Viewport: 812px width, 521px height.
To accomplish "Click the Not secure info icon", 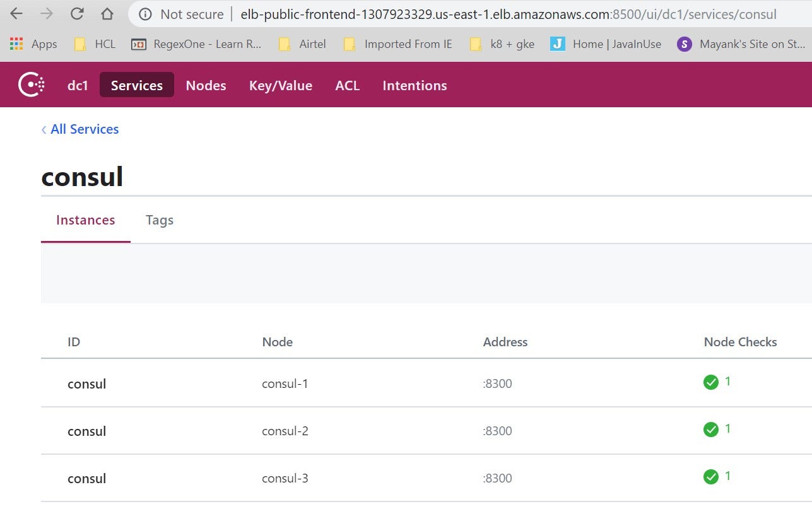I will point(145,14).
